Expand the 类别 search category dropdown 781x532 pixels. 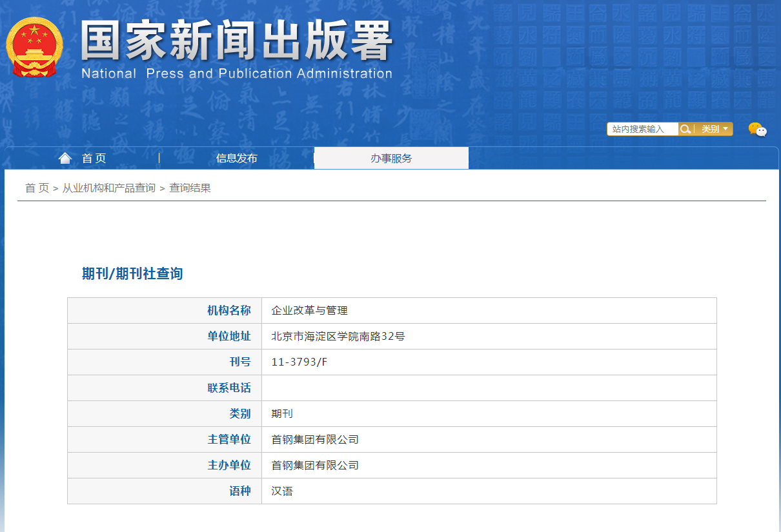pos(715,129)
